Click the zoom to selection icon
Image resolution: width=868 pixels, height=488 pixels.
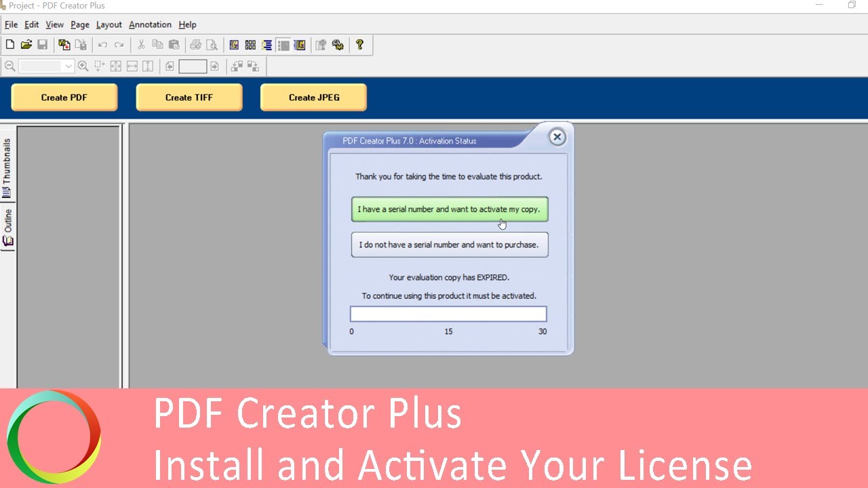tap(99, 66)
